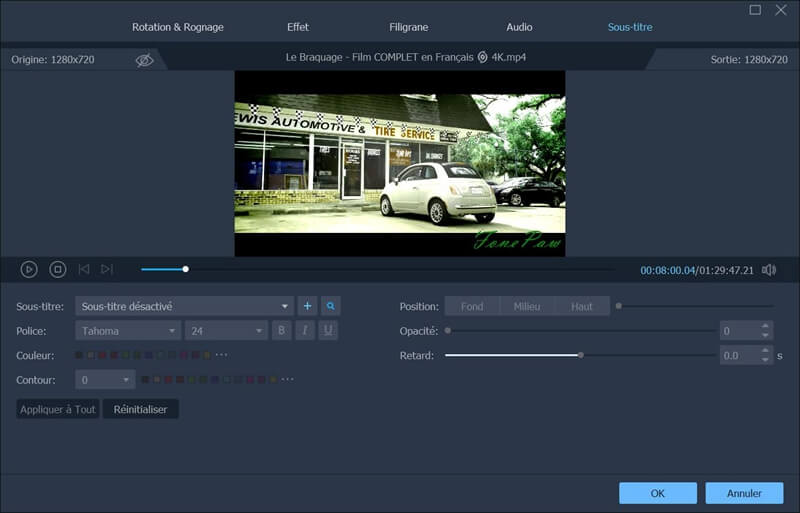The width and height of the screenshot is (800, 513).
Task: Maximize the editor window
Action: [755, 10]
